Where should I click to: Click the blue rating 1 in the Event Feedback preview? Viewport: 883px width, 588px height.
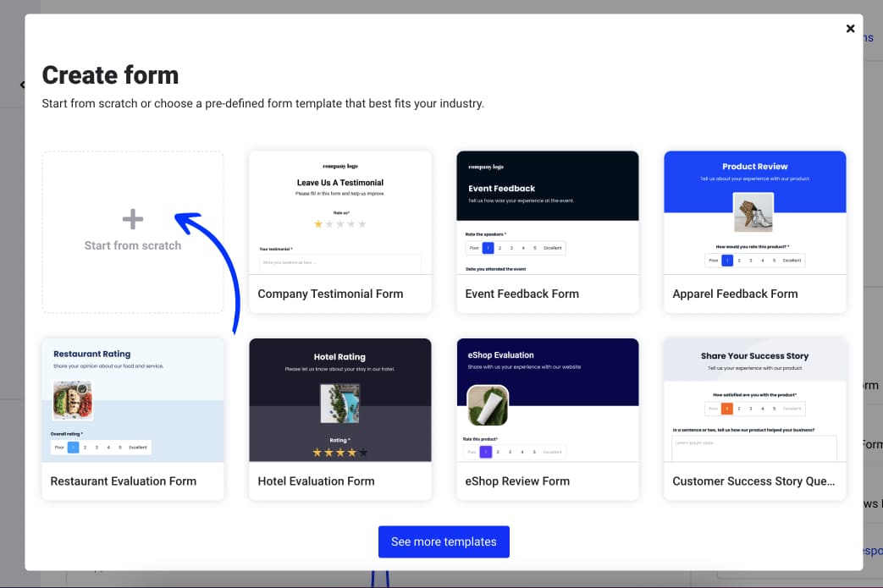click(488, 248)
